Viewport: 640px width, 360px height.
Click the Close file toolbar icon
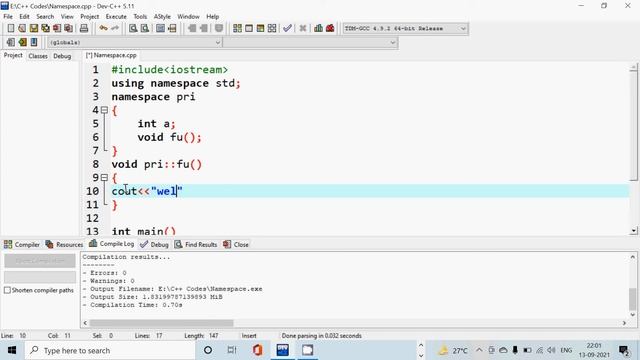coord(57,28)
